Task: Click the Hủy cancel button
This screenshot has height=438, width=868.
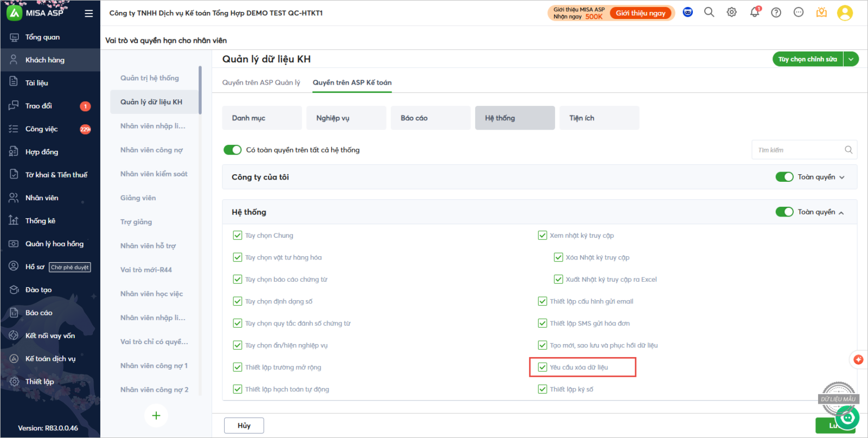Action: [x=244, y=426]
